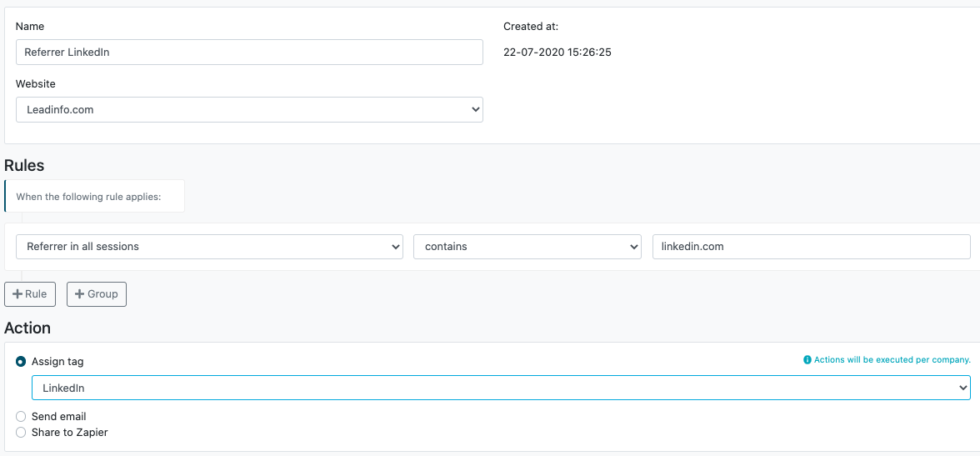Click the When the following rule applies box

[94, 197]
